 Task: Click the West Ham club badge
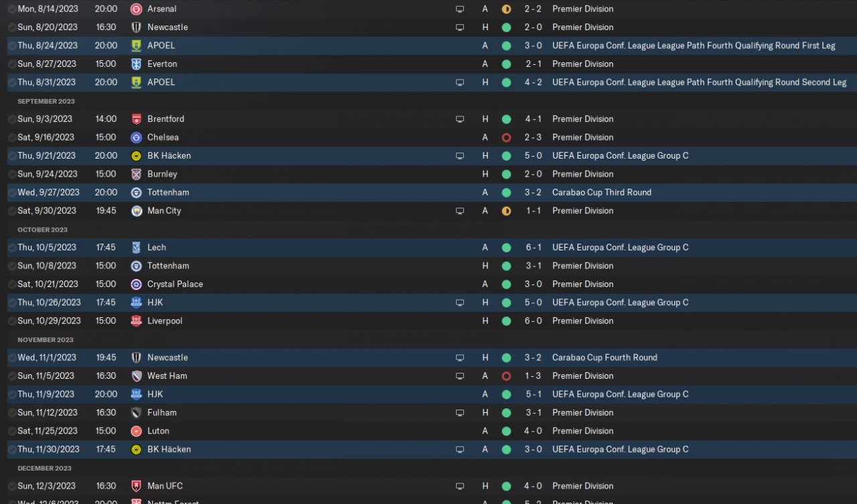pyautogui.click(x=136, y=376)
